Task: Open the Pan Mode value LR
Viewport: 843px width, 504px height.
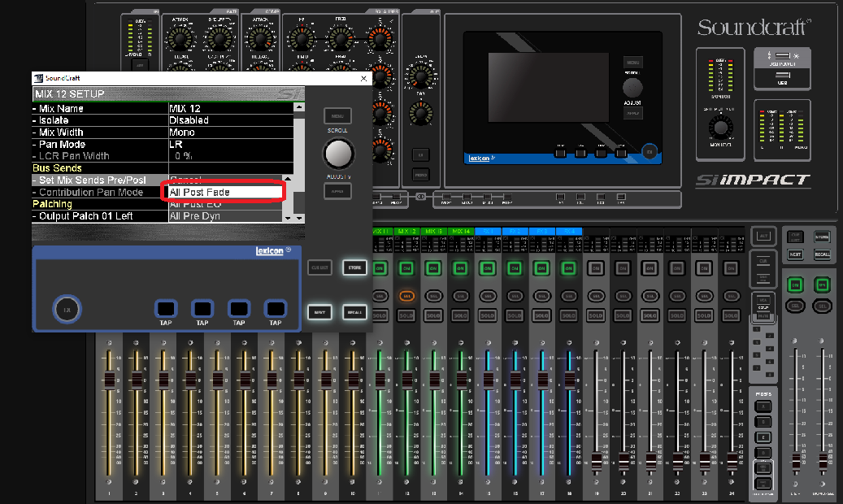Action: pyautogui.click(x=231, y=144)
